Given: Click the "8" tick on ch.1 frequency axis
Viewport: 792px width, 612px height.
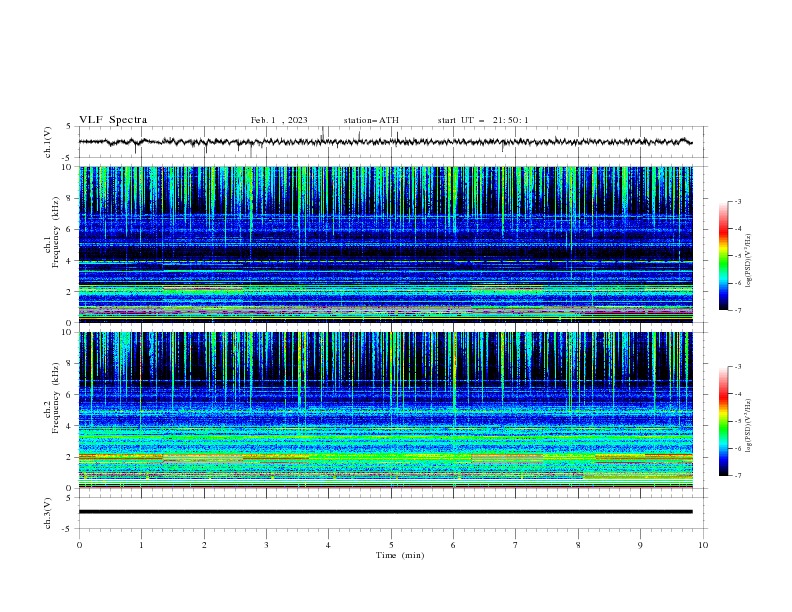Looking at the screenshot, I should [x=70, y=198].
